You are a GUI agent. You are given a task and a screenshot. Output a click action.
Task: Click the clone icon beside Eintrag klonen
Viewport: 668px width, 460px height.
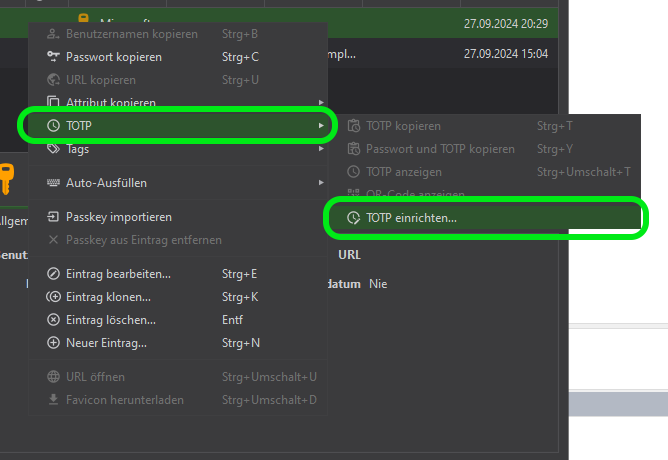[54, 297]
